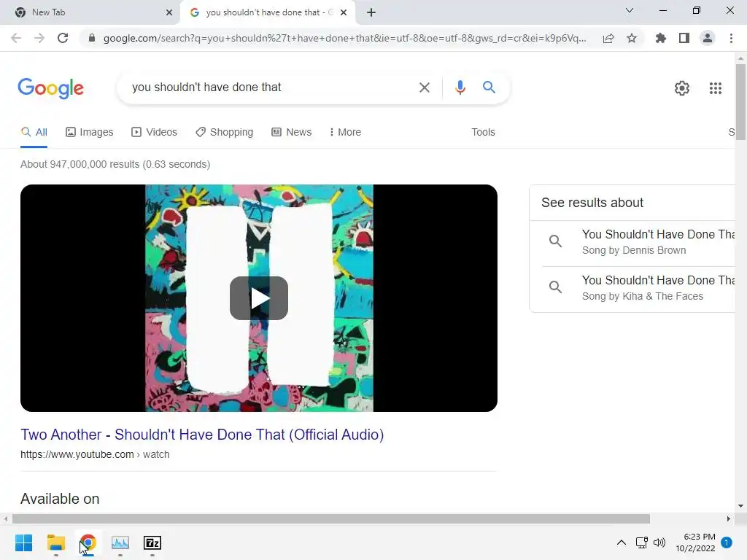Submit search with the magnifier icon
Image resolution: width=747 pixels, height=560 pixels.
point(489,87)
